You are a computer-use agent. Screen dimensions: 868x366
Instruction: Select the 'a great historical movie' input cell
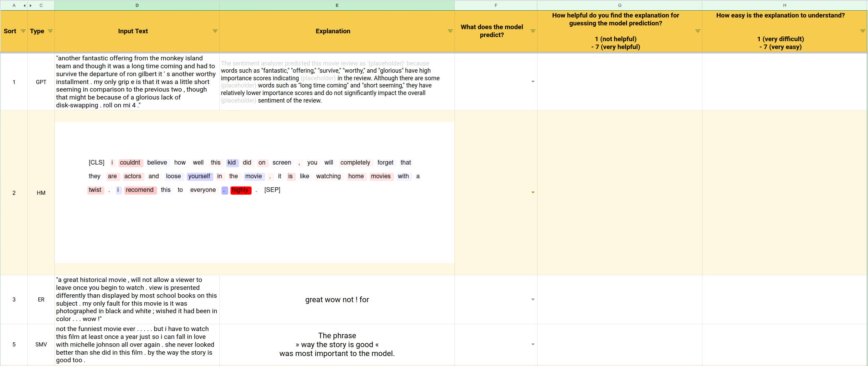[x=137, y=299]
